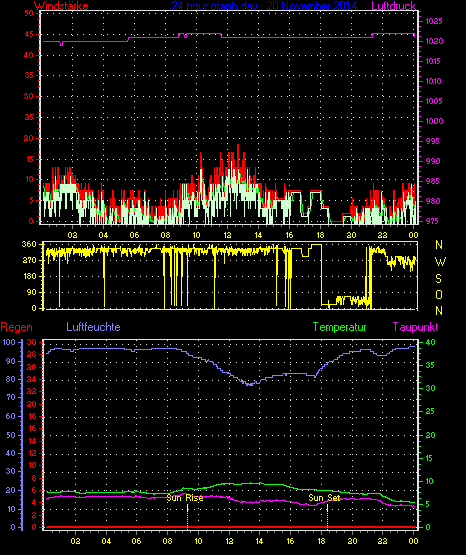Click the 975 pressure axis value
This screenshot has height=555, width=466.
433,221
